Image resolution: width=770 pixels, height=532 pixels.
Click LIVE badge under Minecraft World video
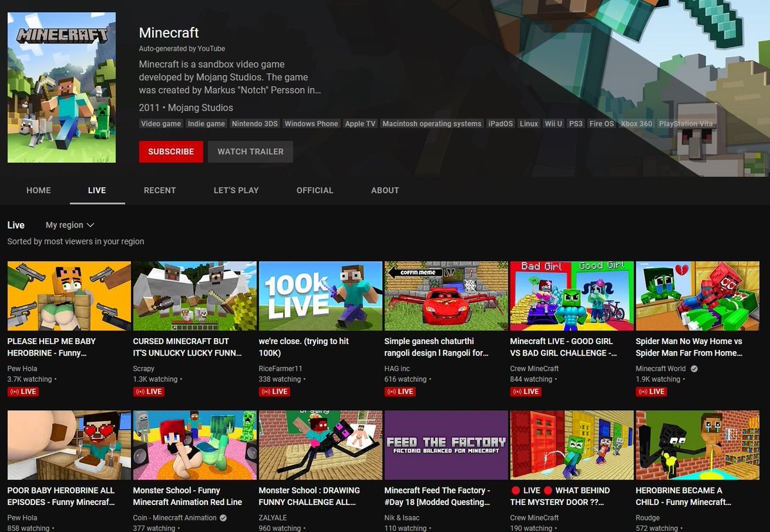(x=652, y=391)
